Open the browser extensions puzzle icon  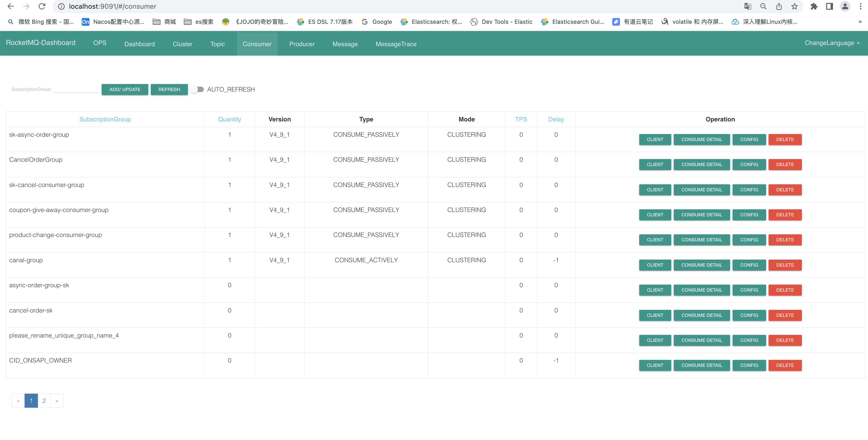814,6
